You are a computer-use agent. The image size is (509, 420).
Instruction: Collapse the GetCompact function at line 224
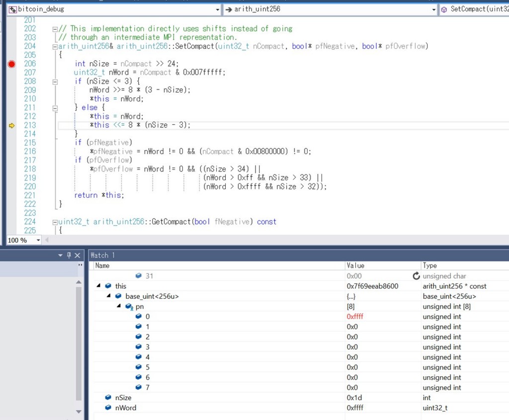click(55, 222)
